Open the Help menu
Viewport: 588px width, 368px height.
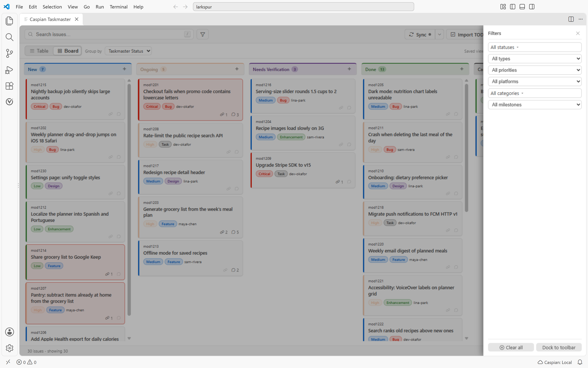[138, 7]
